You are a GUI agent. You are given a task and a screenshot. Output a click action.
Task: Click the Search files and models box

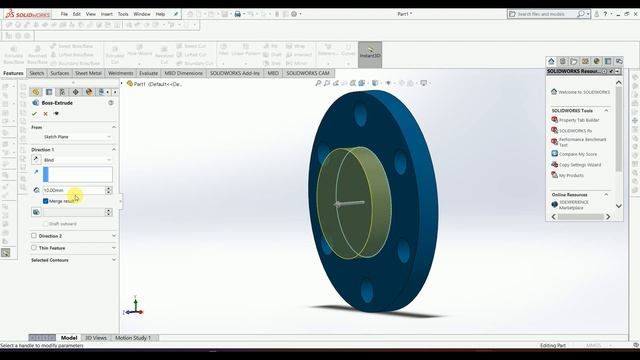click(x=549, y=14)
